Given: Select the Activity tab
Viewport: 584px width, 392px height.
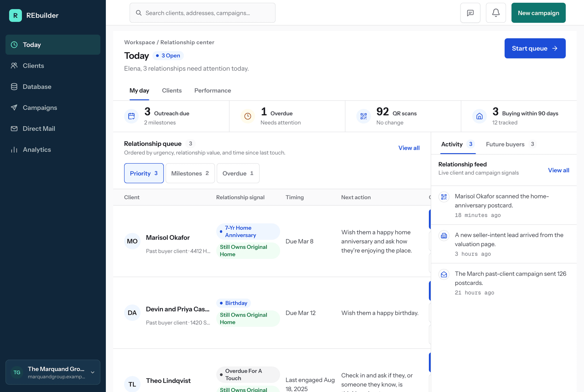Looking at the screenshot, I should [458, 144].
